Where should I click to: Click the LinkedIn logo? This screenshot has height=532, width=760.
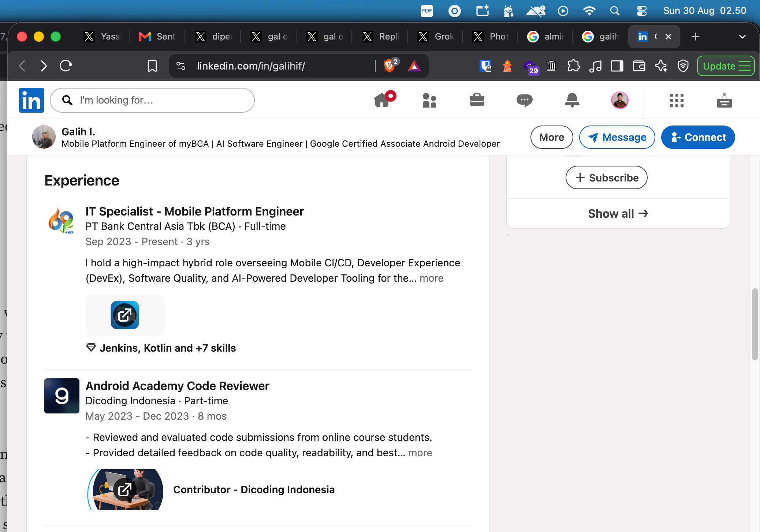(x=31, y=100)
